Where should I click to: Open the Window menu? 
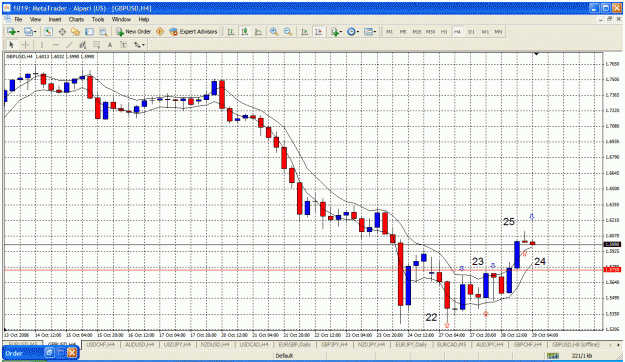coord(121,19)
